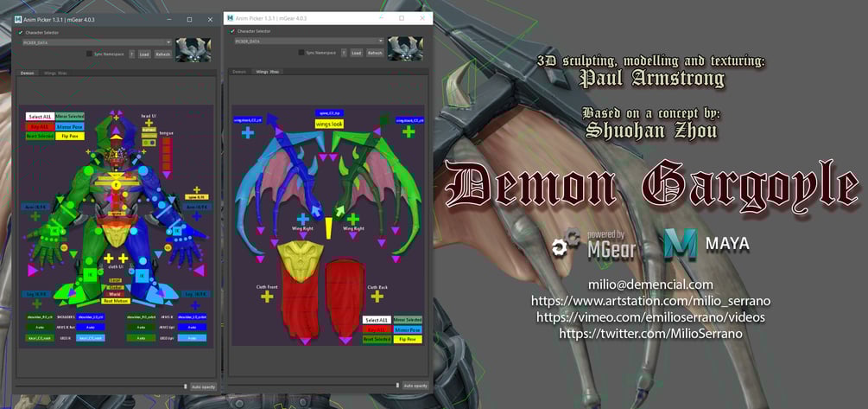Click opacity slider handle in demon-body picker window
This screenshot has width=868, height=409.
(186, 386)
